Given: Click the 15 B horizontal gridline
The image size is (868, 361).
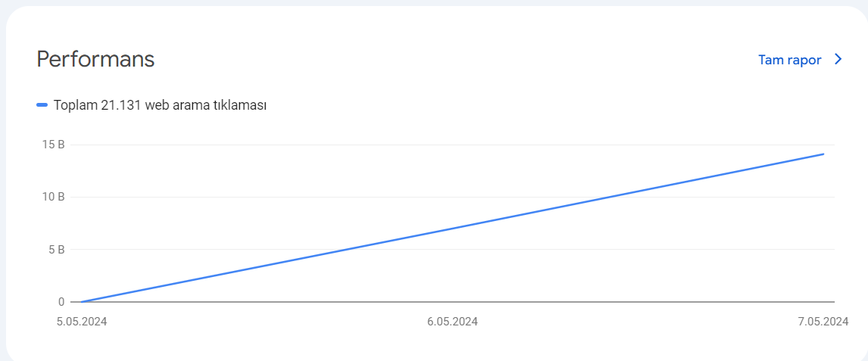Looking at the screenshot, I should tap(453, 145).
